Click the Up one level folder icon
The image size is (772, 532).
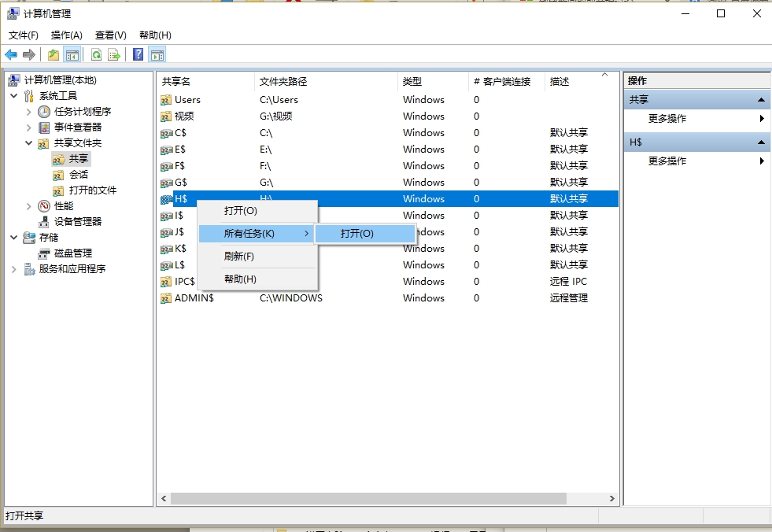54,54
